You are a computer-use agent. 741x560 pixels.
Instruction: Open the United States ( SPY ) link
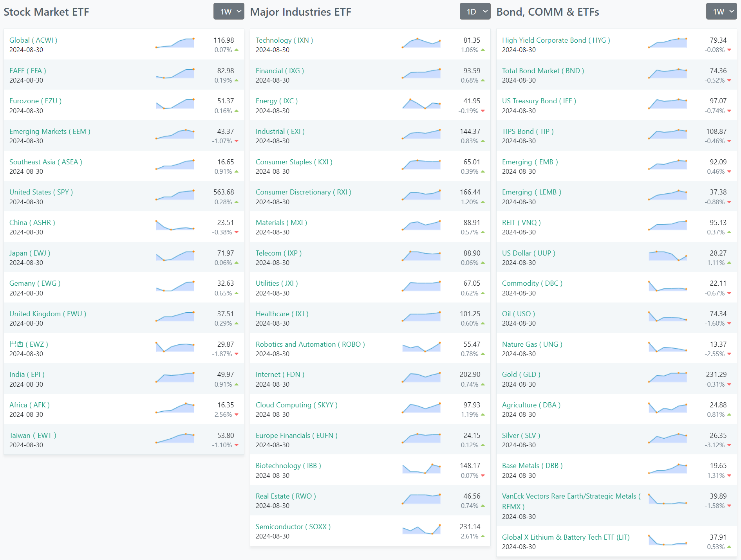pyautogui.click(x=41, y=192)
